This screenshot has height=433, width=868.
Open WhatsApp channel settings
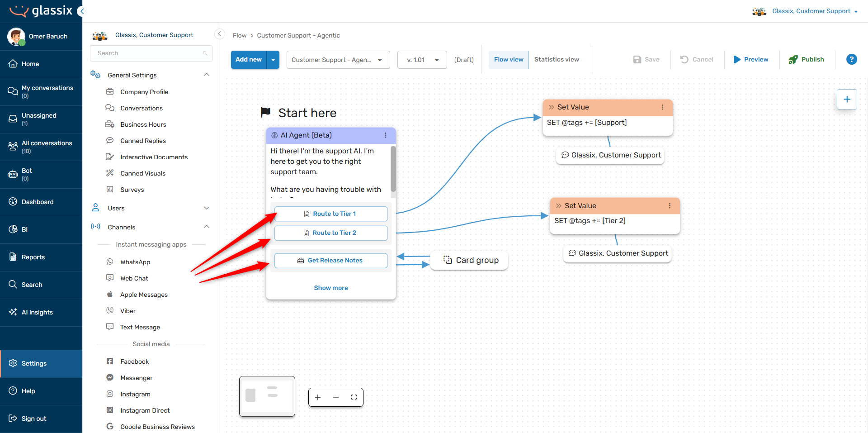[135, 262]
